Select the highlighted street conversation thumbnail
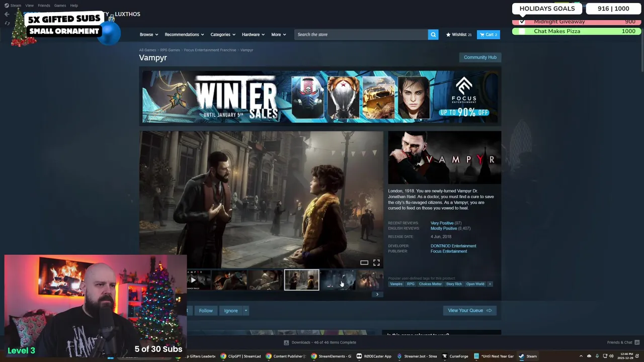This screenshot has width=644, height=362. pos(301,280)
